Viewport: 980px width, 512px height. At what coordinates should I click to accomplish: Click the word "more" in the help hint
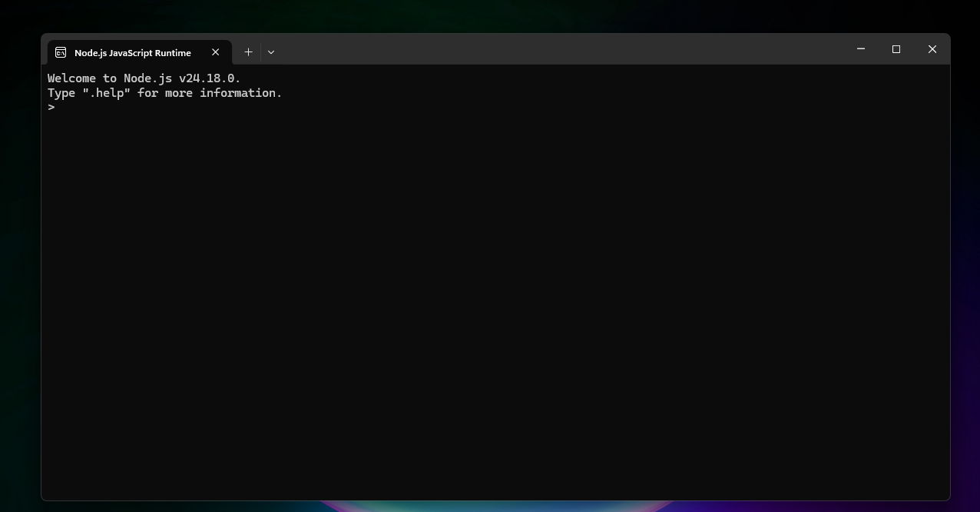point(179,93)
